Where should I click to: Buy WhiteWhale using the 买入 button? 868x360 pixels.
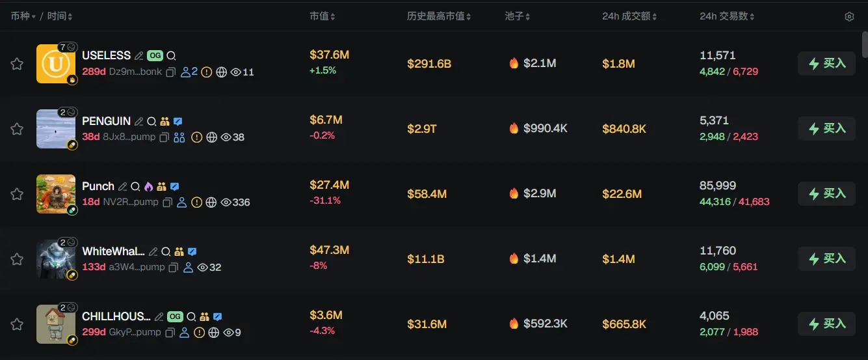[x=826, y=259]
